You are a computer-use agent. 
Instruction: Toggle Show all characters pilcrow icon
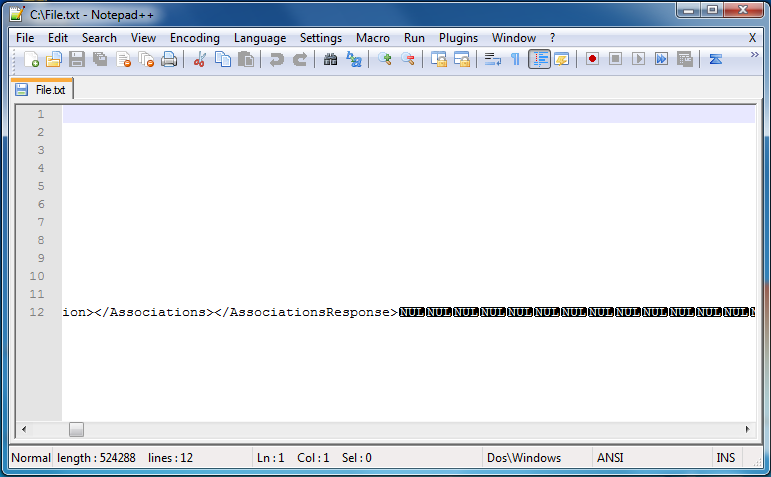[515, 60]
